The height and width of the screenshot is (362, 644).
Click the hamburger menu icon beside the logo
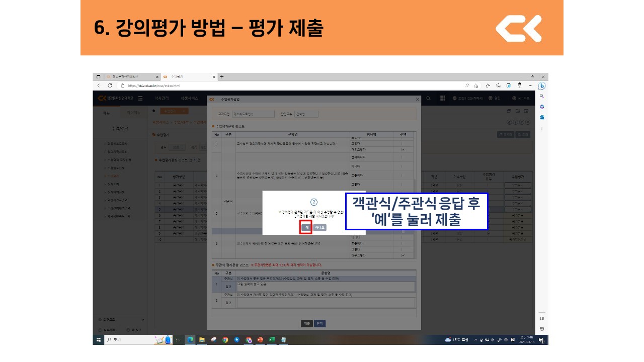pyautogui.click(x=140, y=98)
